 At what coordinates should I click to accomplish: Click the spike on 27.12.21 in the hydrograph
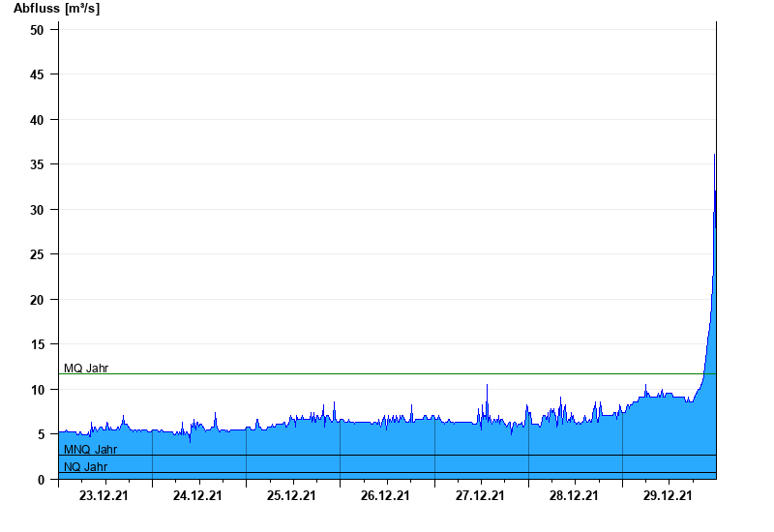click(487, 385)
